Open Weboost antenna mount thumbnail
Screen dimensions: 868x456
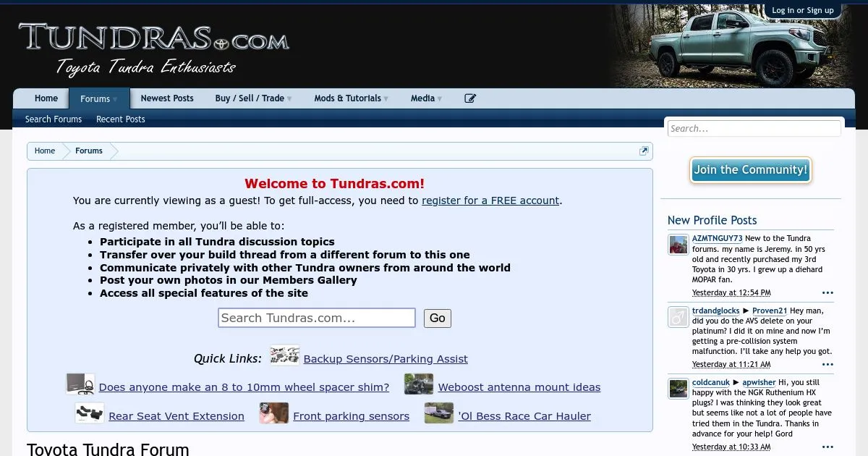pos(419,384)
